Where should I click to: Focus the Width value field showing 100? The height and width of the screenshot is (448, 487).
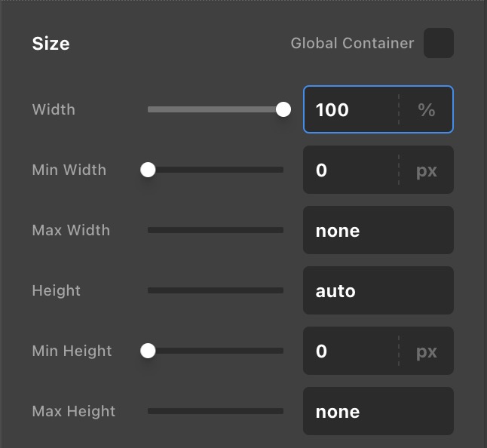350,109
